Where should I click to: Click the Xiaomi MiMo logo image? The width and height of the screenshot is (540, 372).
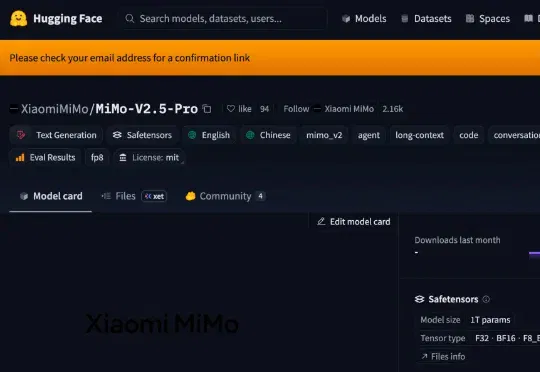click(162, 323)
